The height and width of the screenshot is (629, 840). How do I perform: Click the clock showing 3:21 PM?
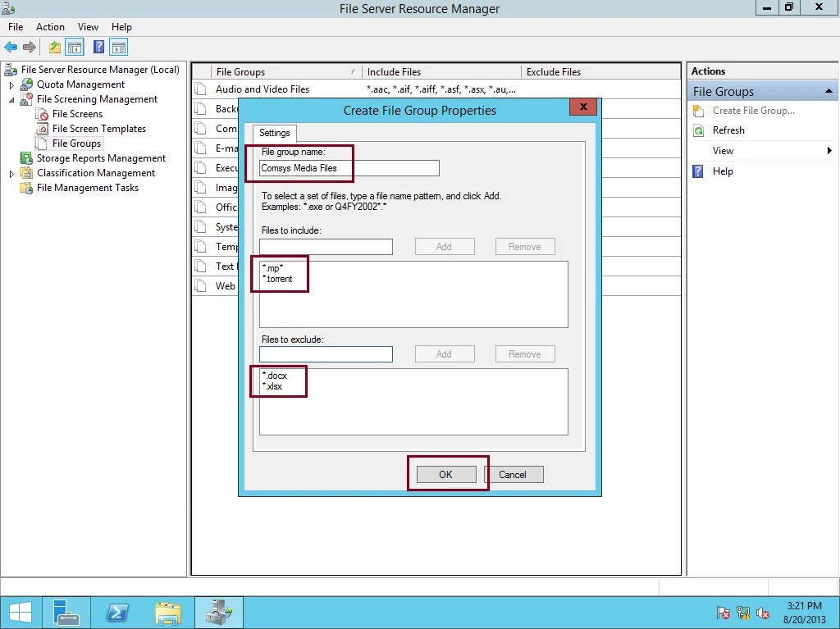coord(804,606)
